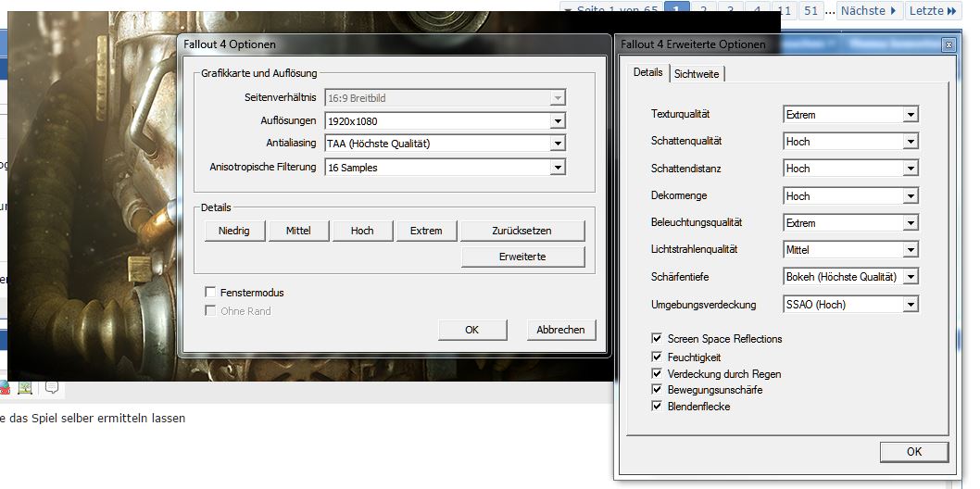Go to forum page 2
This screenshot has width=980, height=489.
click(703, 10)
